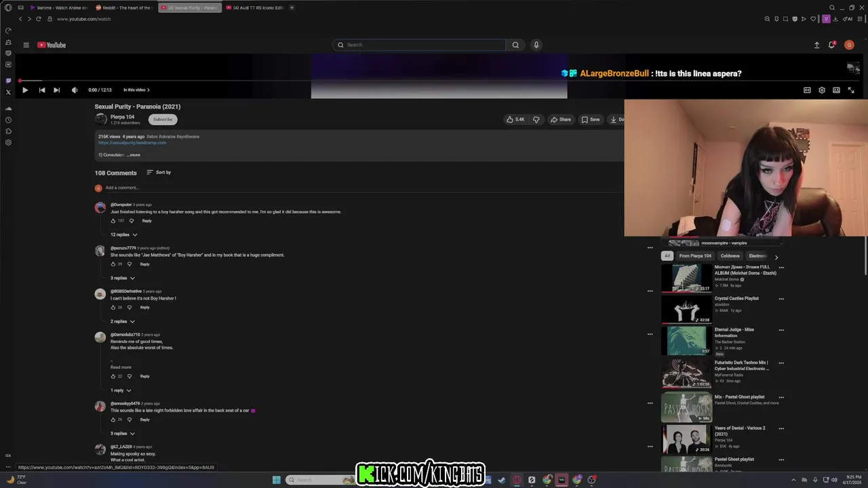The height and width of the screenshot is (488, 868).
Task: Mute the video volume
Action: 75,90
